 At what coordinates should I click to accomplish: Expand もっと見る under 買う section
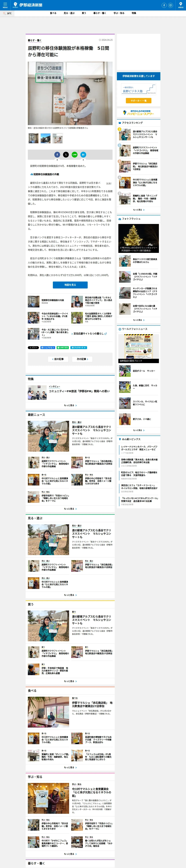coord(70,681)
